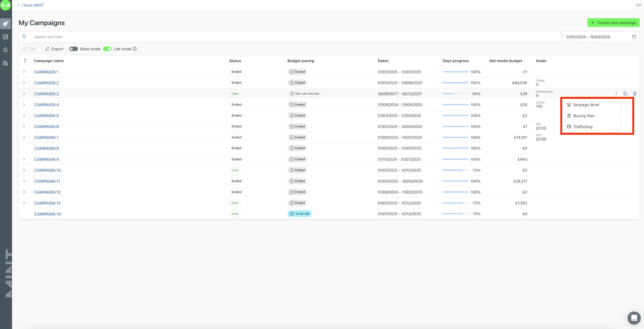The image size is (644, 329).
Task: Choose Trafficking in the context menu
Action: coord(583,127)
